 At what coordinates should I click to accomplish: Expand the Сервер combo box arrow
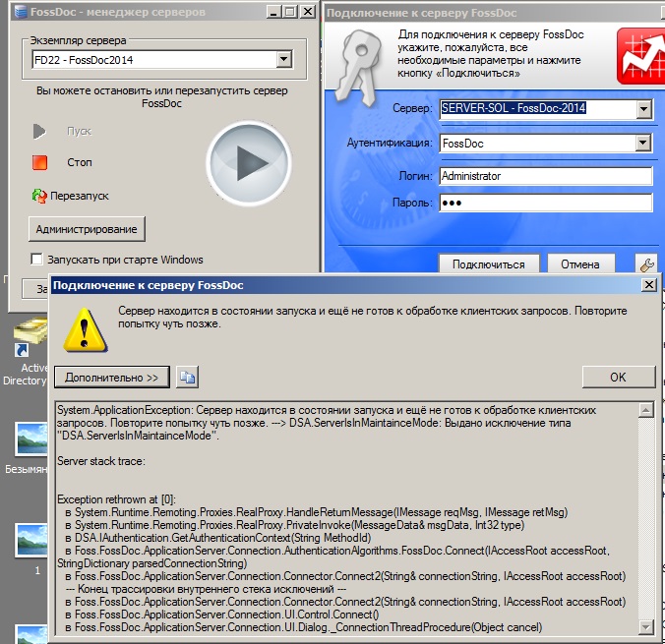[x=643, y=109]
